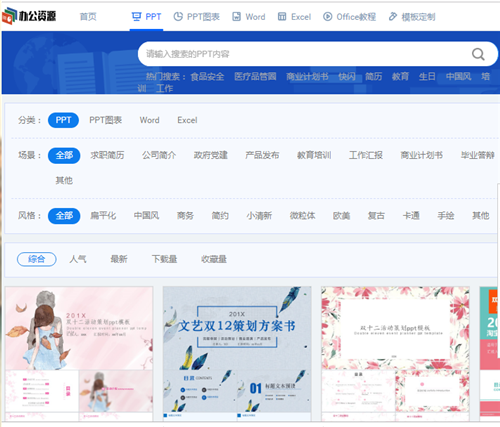Select 全部 in the 风格 filter

pyautogui.click(x=64, y=216)
